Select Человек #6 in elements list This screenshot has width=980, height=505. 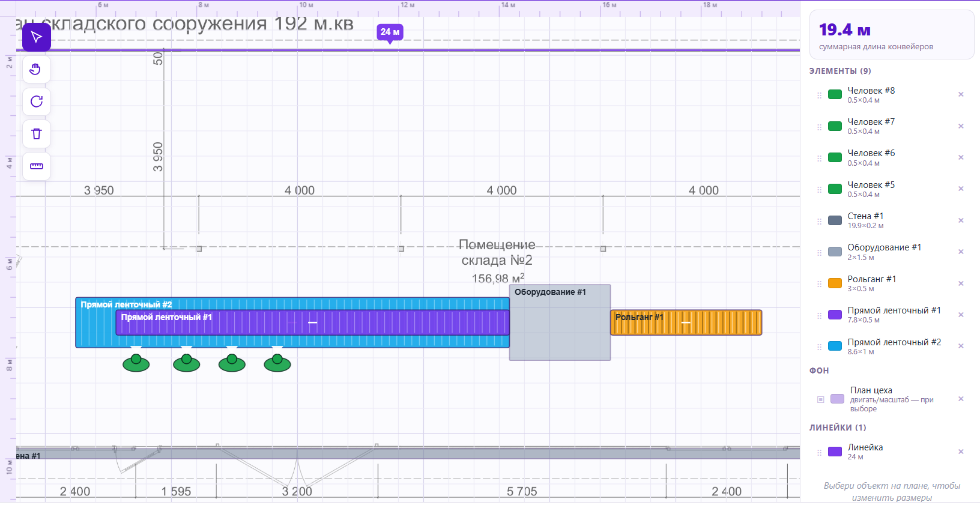click(x=892, y=157)
